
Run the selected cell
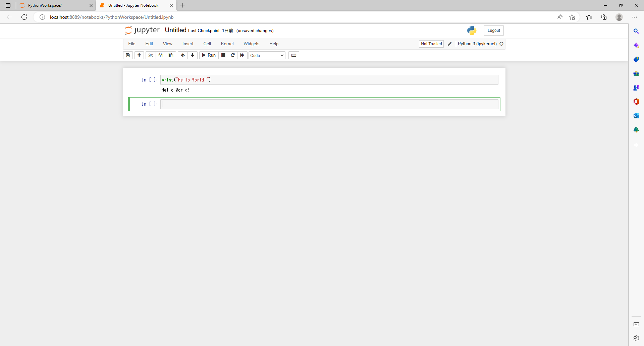[x=209, y=55]
